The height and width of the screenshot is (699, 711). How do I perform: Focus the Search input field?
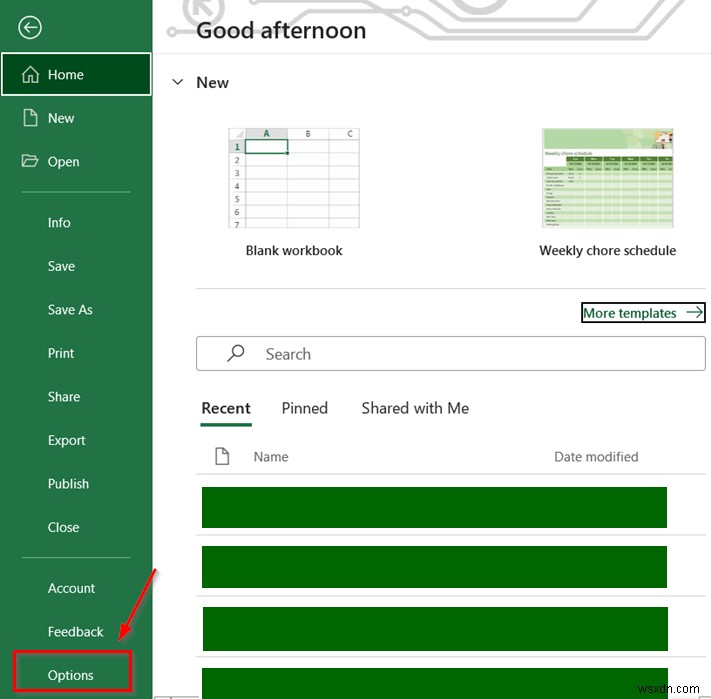click(x=451, y=353)
